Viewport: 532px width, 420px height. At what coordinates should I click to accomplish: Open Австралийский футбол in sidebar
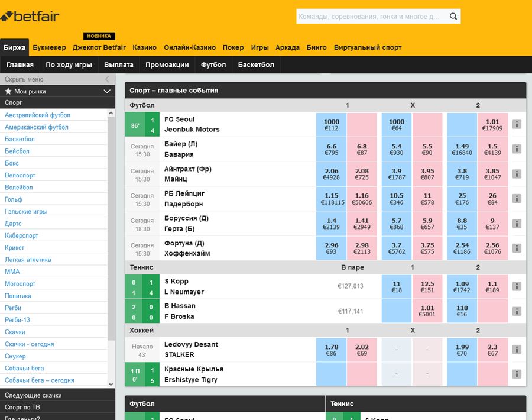click(37, 115)
